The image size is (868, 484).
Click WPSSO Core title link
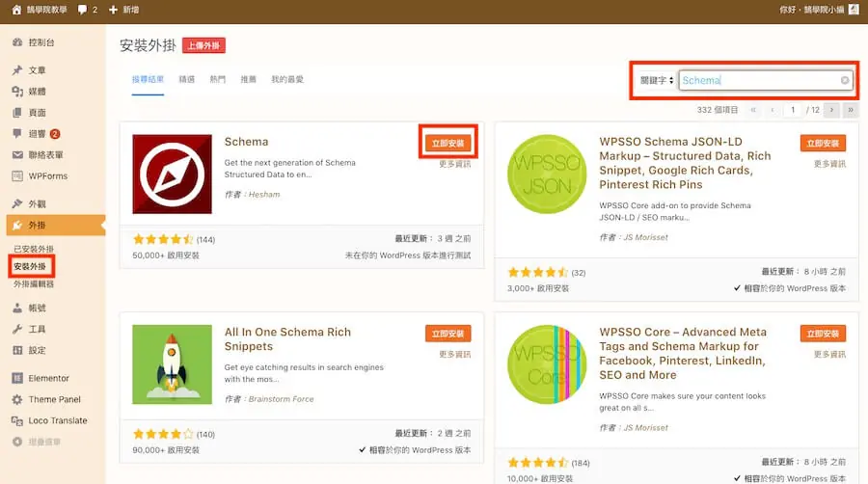click(x=683, y=354)
